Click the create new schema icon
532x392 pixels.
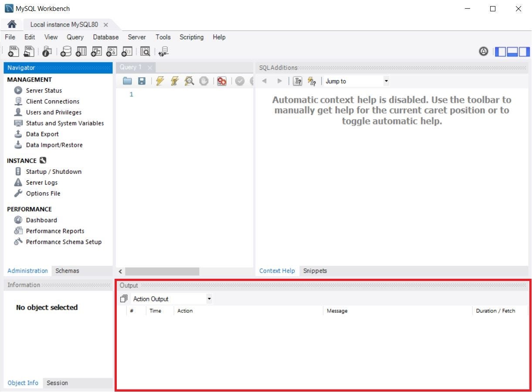(66, 51)
